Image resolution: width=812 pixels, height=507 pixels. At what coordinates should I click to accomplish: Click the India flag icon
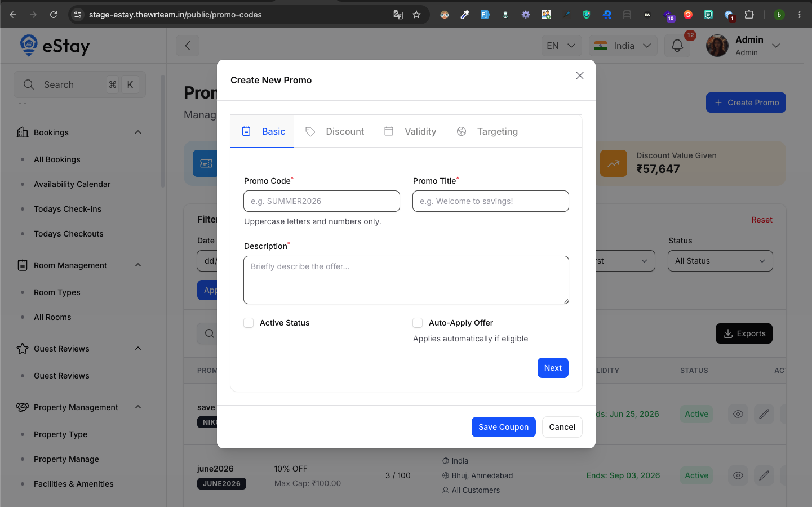click(x=601, y=46)
